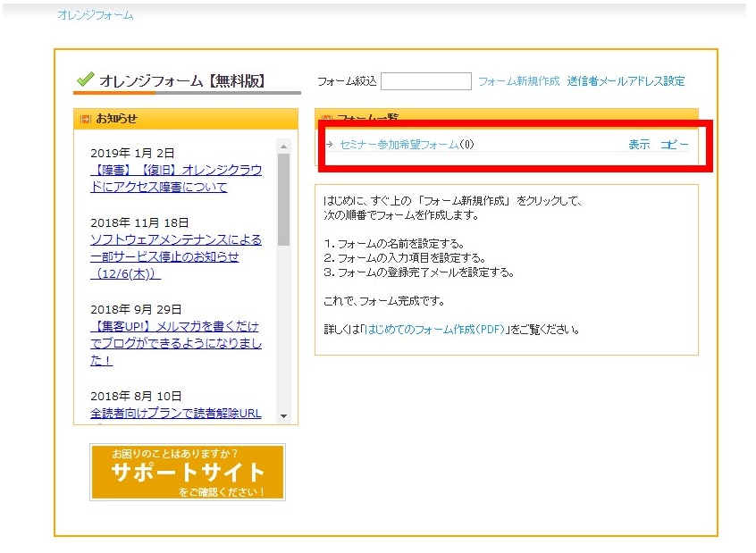The image size is (756, 553).
Task: Focus the フォーム絞込 filter text box
Action: [425, 81]
